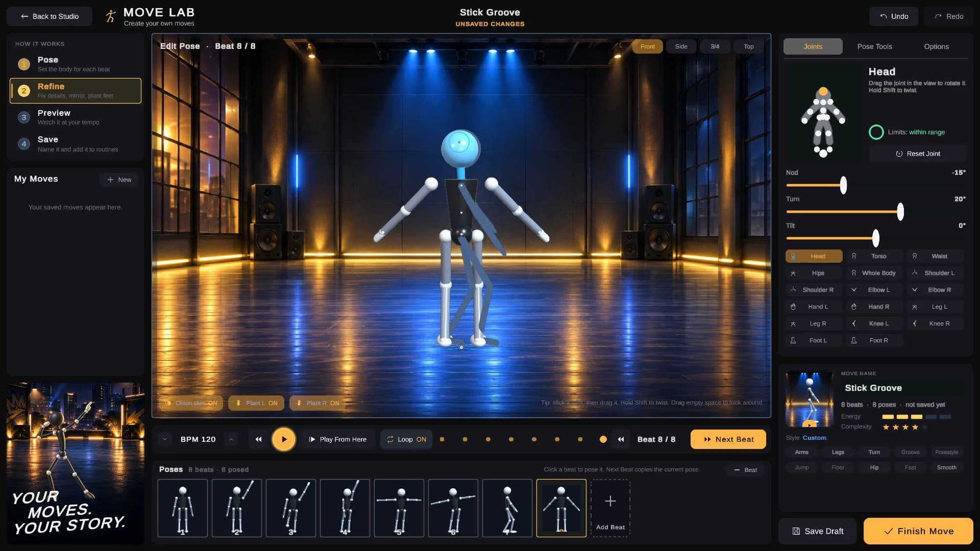Raise the BPM with the up chevron

coord(231,439)
